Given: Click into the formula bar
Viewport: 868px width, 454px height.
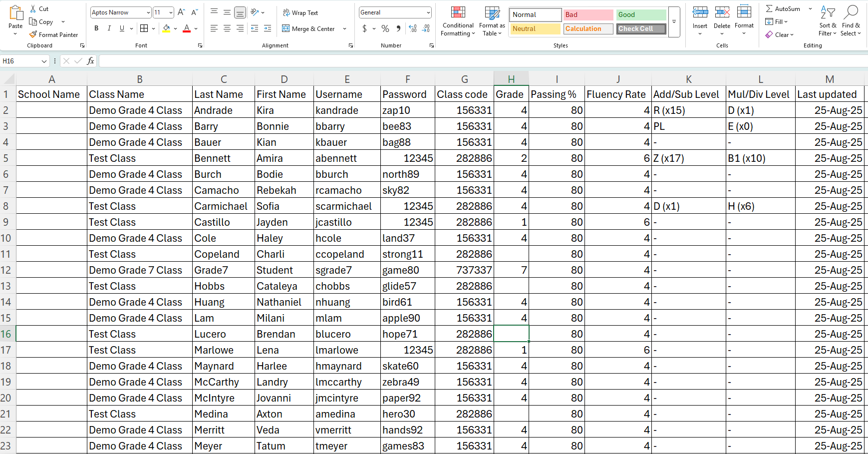Looking at the screenshot, I should tap(482, 61).
